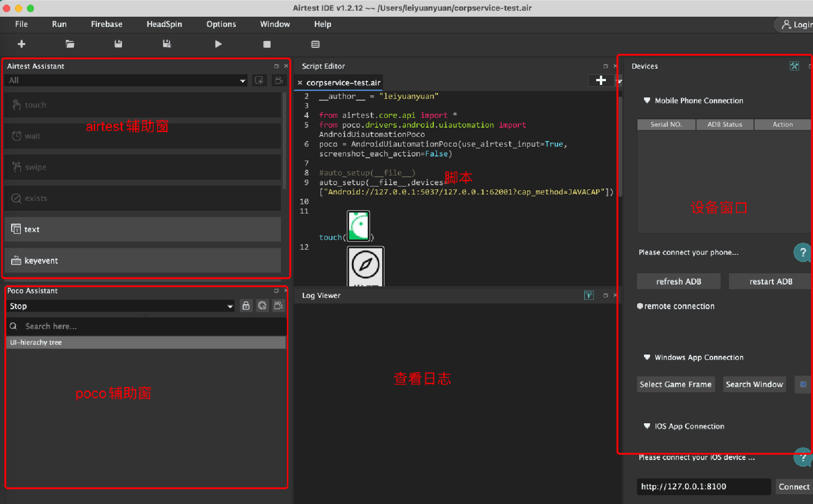Screen dimensions: 813x504
Task: Float the Script Editor panel
Action: [x=605, y=66]
